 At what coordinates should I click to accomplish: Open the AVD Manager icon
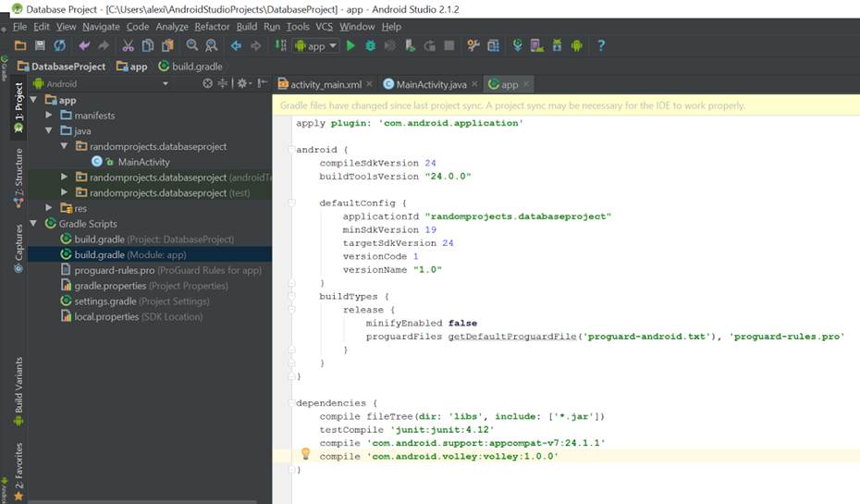point(537,45)
